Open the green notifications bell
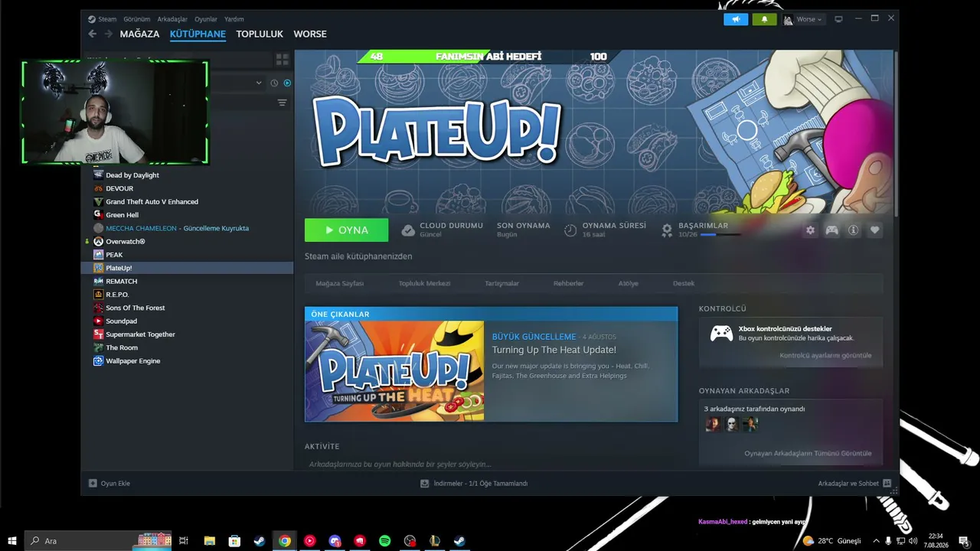The image size is (980, 551). coord(764,19)
